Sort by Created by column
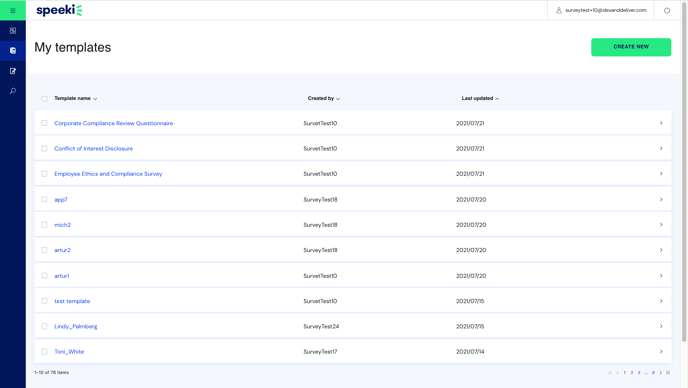Viewport: 688px width, 388px height. point(324,98)
